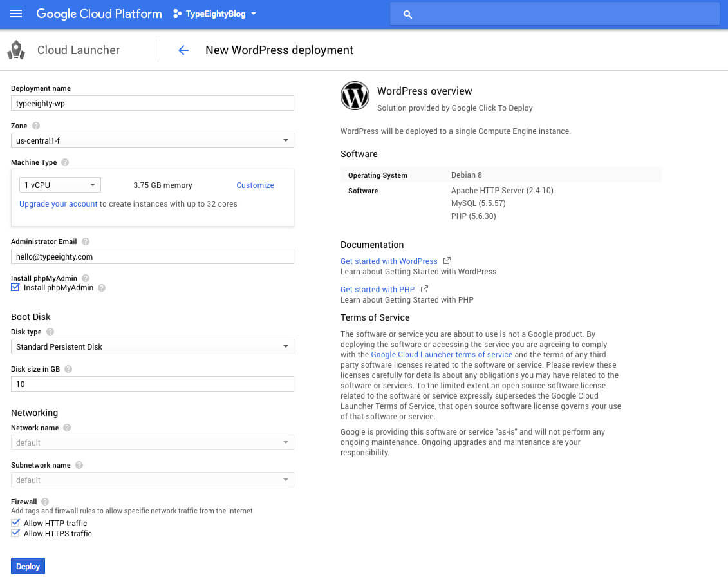The image size is (728, 586).
Task: Click the TypeEightyBlog project dots icon
Action: click(177, 14)
